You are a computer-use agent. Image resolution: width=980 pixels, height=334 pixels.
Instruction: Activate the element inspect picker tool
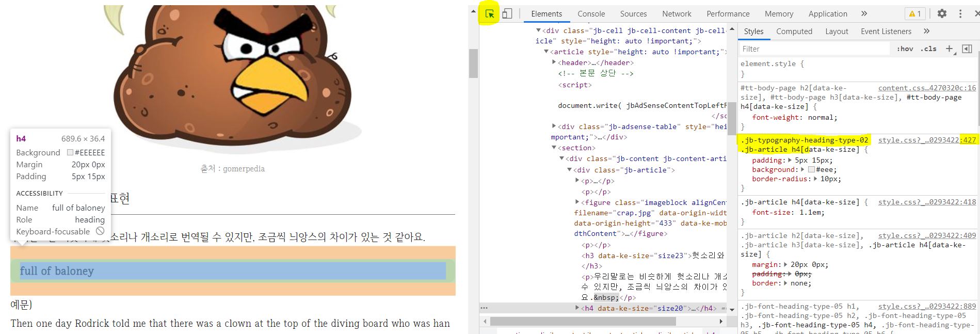tap(489, 14)
